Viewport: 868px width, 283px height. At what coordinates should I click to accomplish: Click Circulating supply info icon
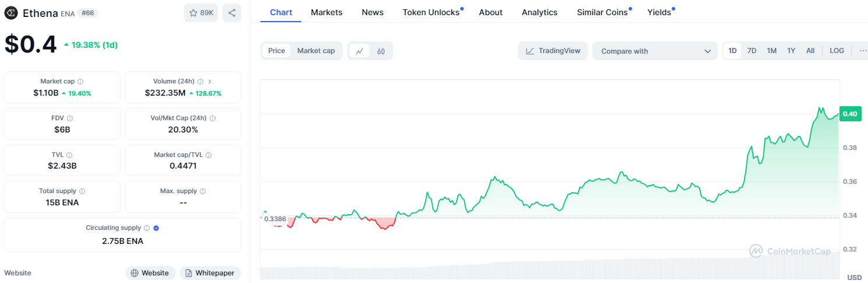coord(147,228)
